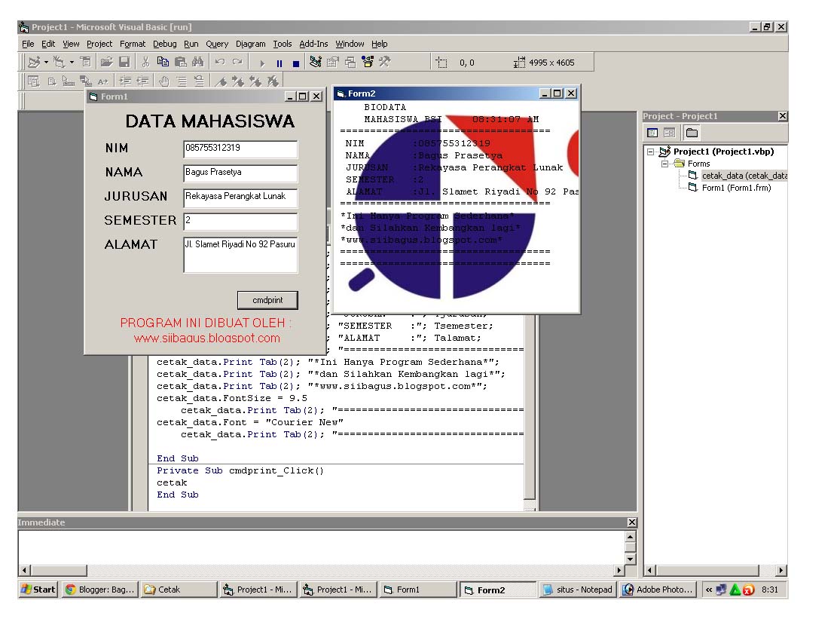840x634 pixels.
Task: Open the Menu Editor icon
Action: (84, 62)
